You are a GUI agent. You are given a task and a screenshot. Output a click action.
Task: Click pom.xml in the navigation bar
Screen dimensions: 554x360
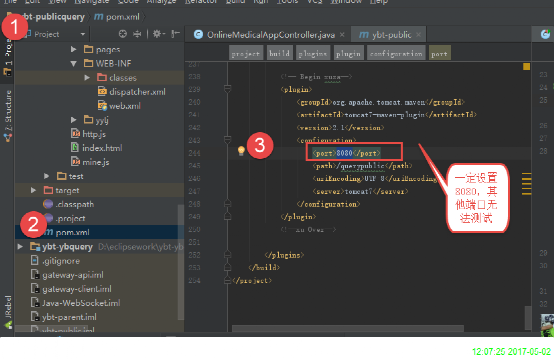(x=117, y=17)
